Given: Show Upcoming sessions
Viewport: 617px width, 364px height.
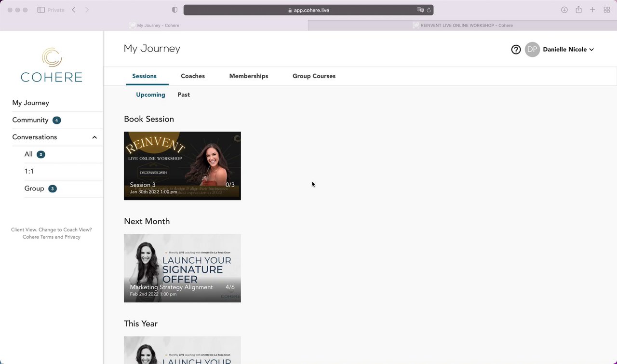Looking at the screenshot, I should (x=150, y=95).
